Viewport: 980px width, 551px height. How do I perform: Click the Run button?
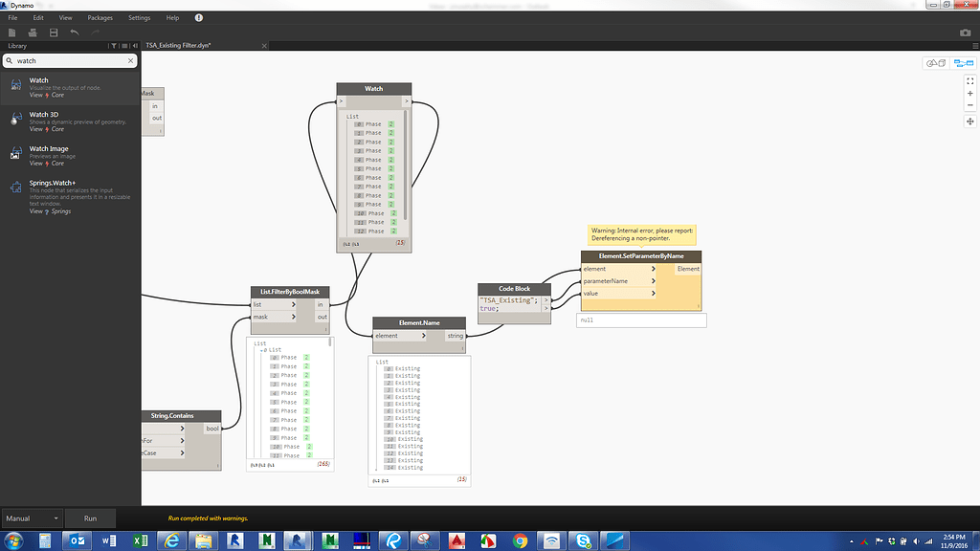[91, 518]
